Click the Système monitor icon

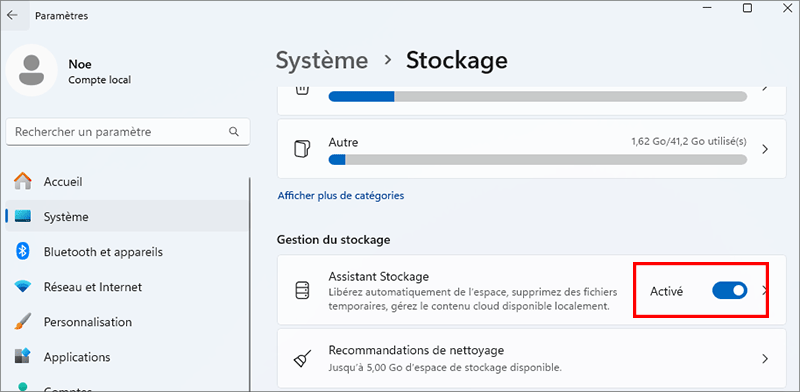pyautogui.click(x=23, y=217)
